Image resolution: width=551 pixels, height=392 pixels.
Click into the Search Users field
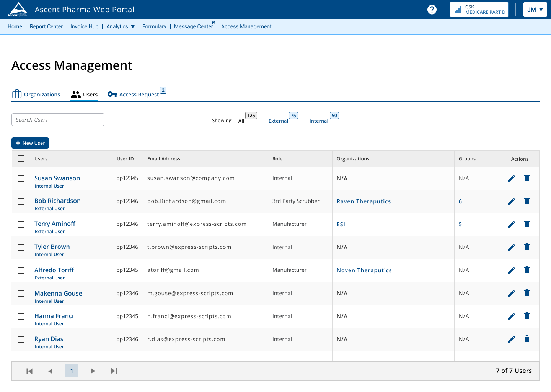(x=58, y=119)
